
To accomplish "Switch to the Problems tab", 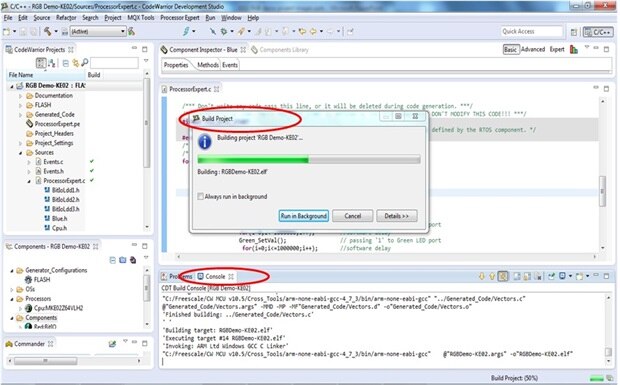I will tap(177, 276).
